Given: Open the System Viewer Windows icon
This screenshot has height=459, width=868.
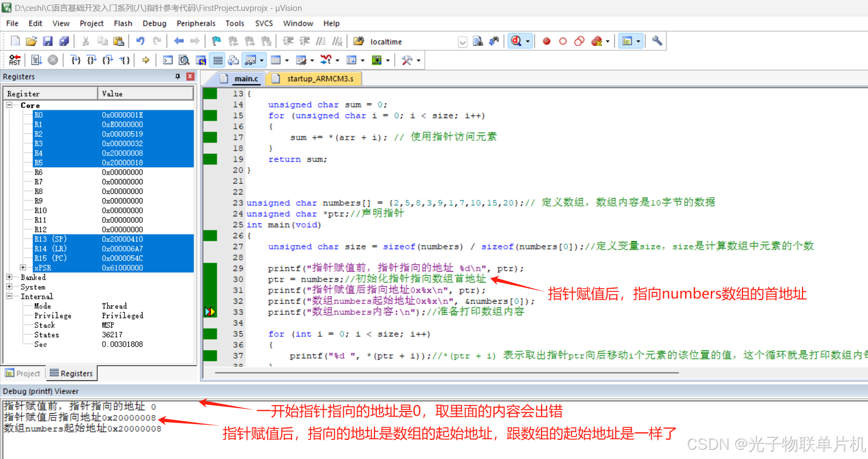Looking at the screenshot, I should point(377,60).
